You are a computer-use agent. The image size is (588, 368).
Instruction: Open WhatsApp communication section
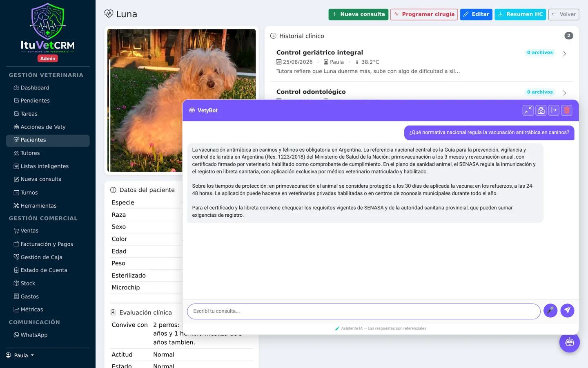tap(48, 335)
